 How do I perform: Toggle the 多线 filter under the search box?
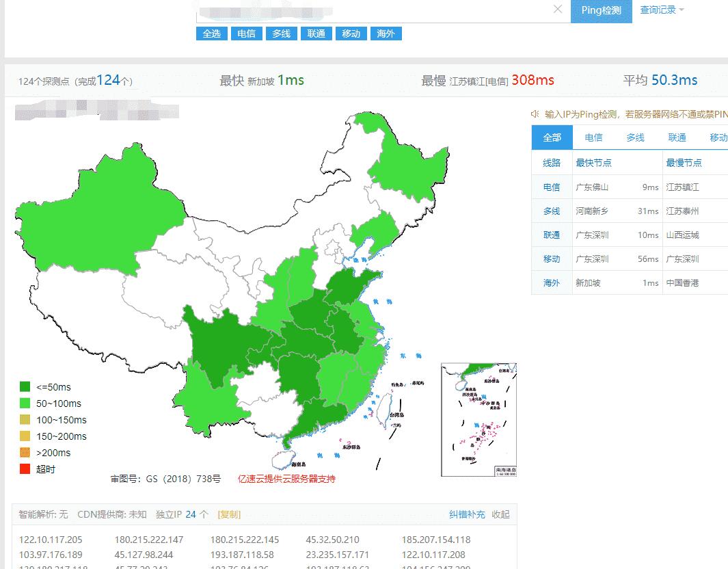click(281, 34)
